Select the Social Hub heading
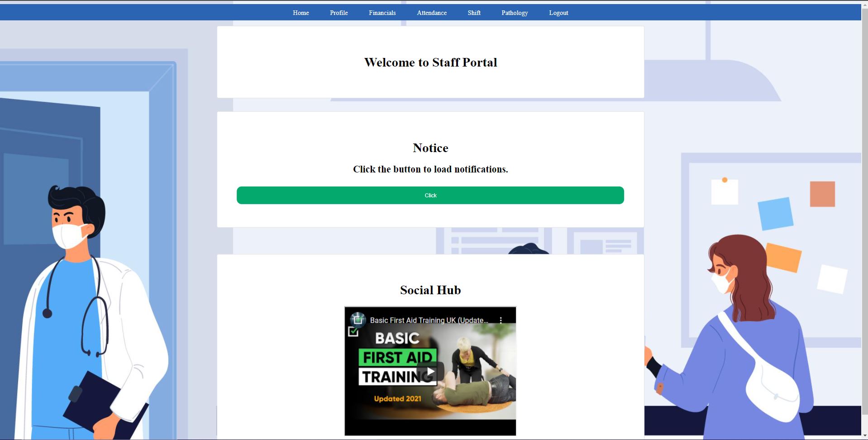The height and width of the screenshot is (440, 868). 430,290
